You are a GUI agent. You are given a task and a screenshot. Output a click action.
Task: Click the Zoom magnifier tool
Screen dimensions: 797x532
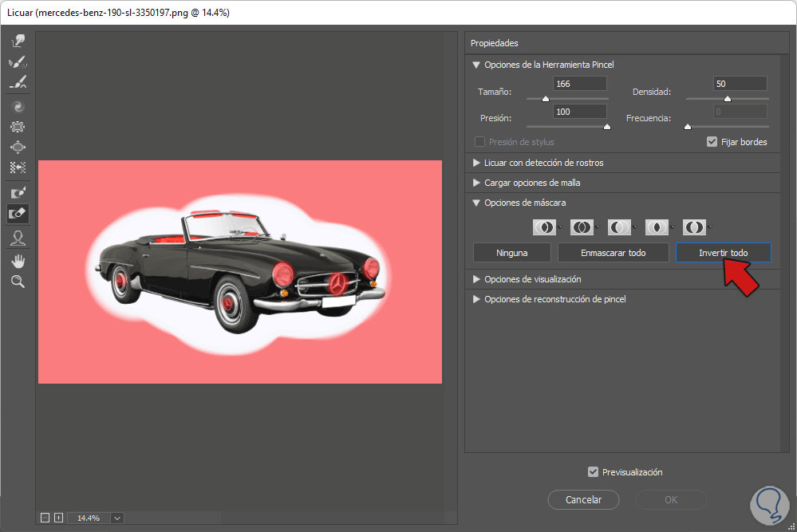point(18,281)
